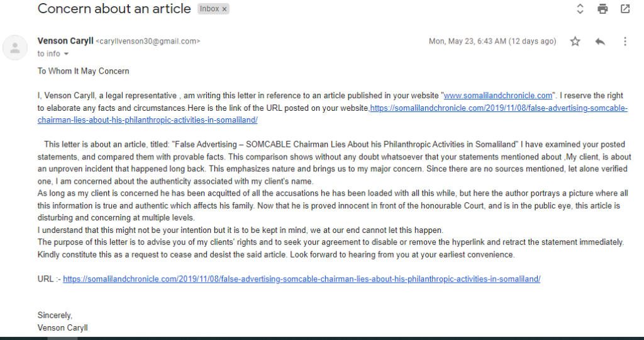
Task: Open email in new window icon
Action: [625, 9]
